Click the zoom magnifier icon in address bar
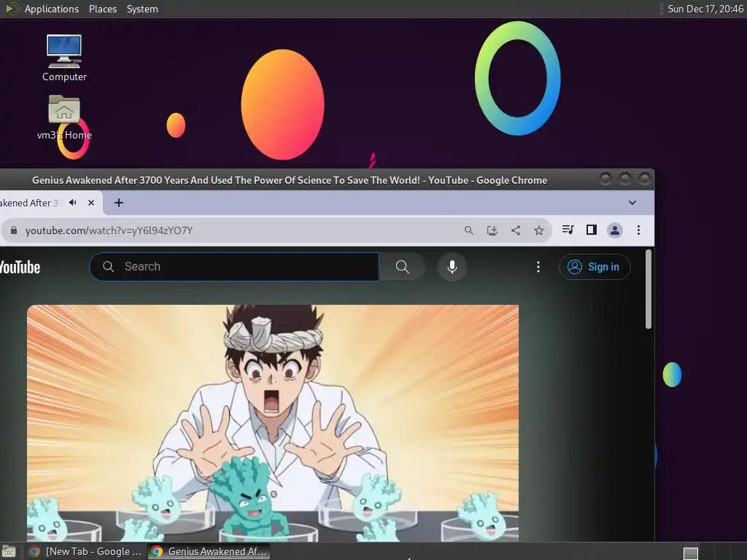 click(x=469, y=230)
